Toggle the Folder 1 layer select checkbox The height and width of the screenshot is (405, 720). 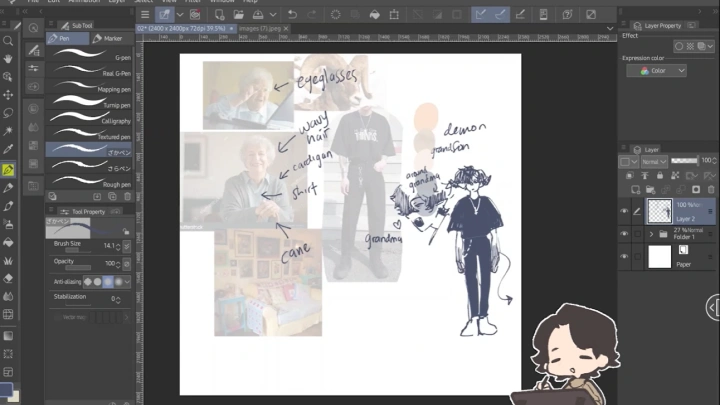(637, 234)
